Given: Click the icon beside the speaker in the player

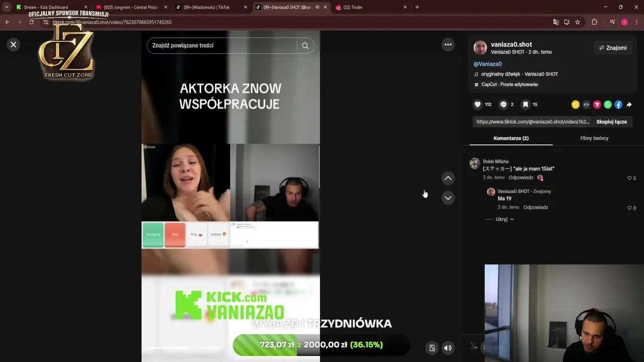Looking at the screenshot, I should [x=432, y=348].
